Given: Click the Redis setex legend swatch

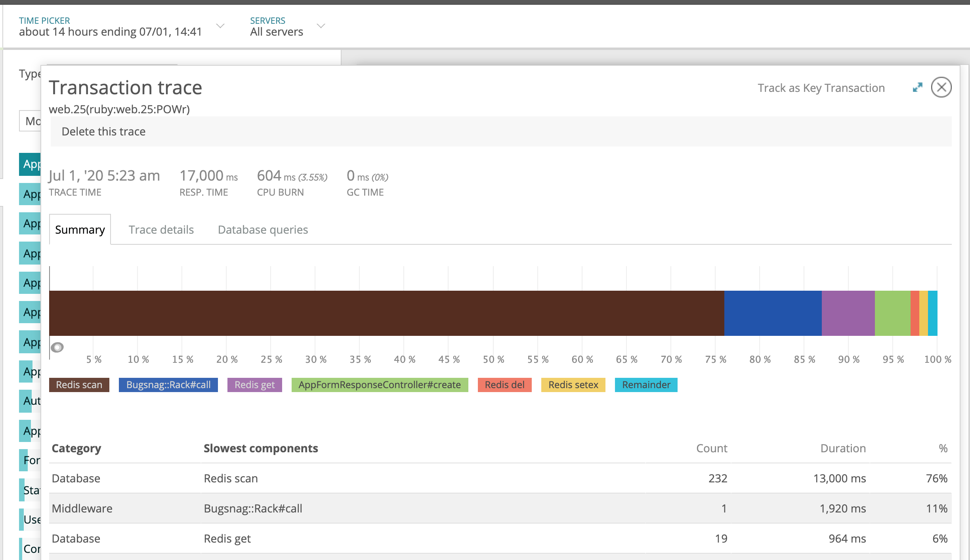Looking at the screenshot, I should click(573, 385).
